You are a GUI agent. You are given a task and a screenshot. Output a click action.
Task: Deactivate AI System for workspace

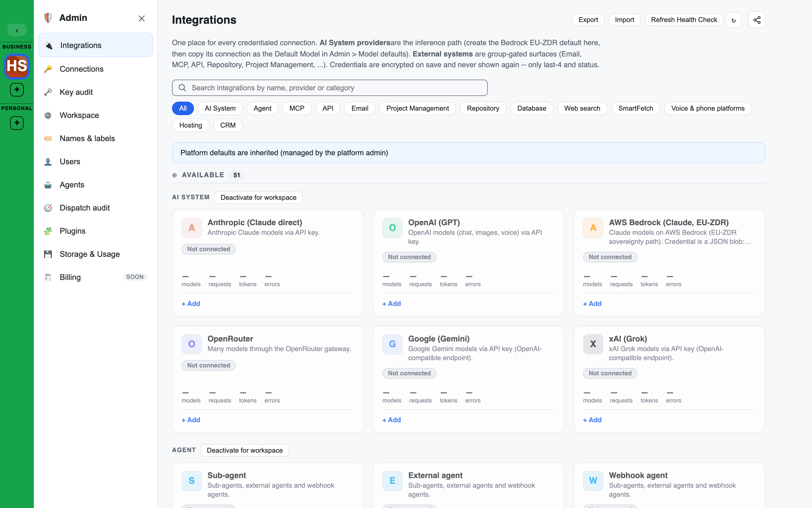pos(258,198)
